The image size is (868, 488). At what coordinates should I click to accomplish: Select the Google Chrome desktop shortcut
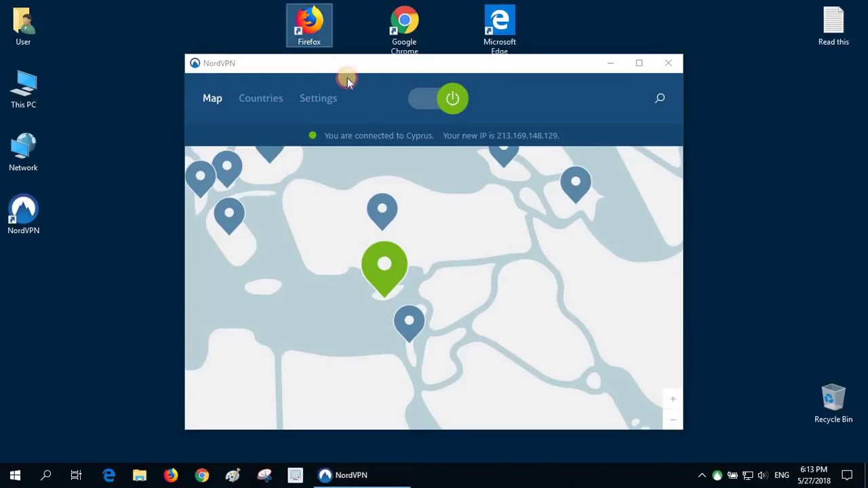tap(404, 30)
